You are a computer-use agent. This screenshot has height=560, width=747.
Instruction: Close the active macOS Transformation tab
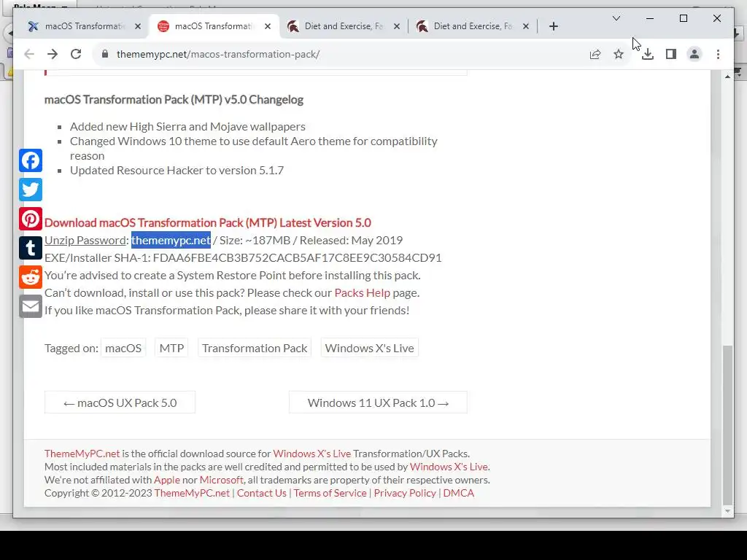coord(268,26)
